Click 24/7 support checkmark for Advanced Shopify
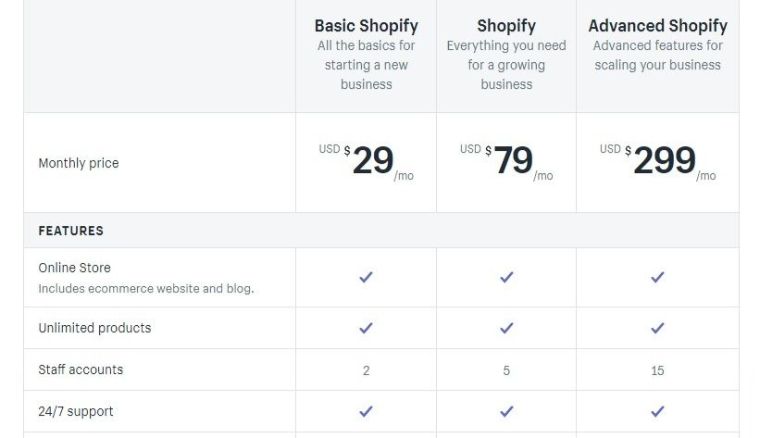 point(657,411)
